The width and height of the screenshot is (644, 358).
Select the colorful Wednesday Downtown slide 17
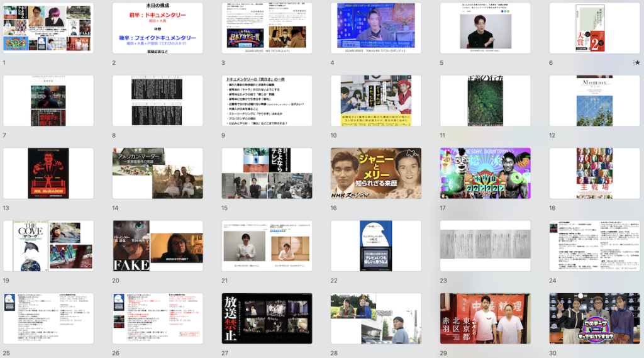pos(485,174)
